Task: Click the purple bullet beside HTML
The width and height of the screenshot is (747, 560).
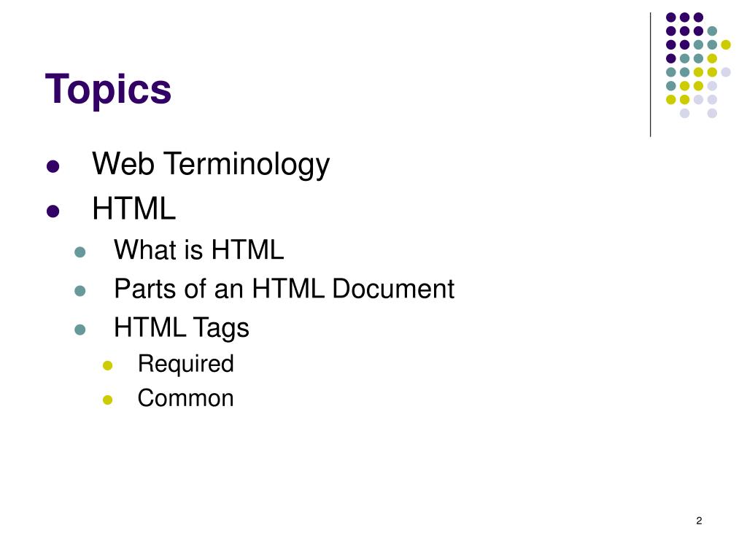Action: pyautogui.click(x=53, y=211)
